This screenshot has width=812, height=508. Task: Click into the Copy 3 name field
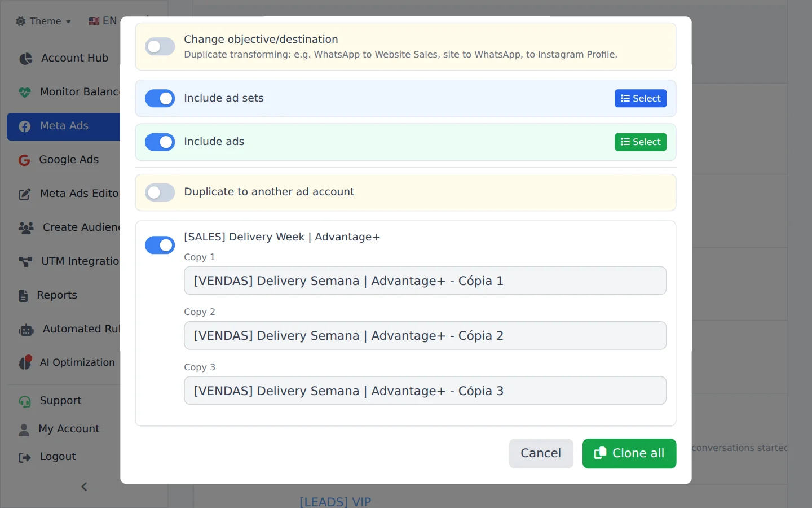point(425,391)
